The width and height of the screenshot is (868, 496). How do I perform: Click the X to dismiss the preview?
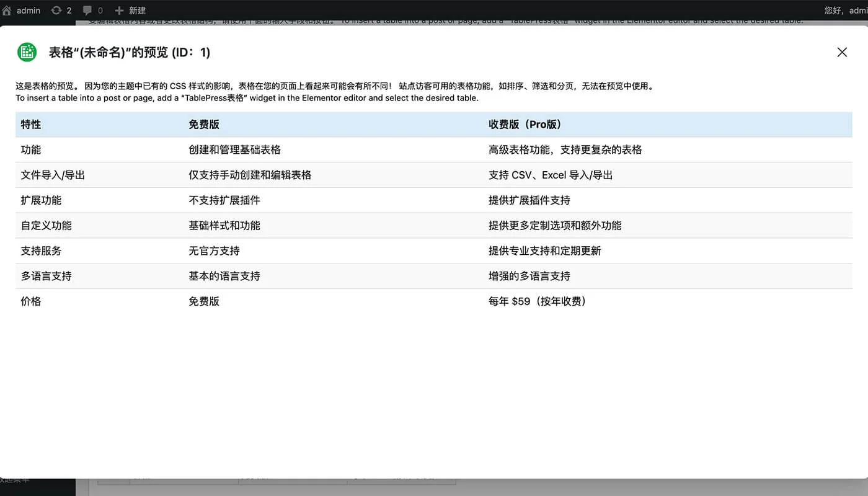tap(842, 52)
